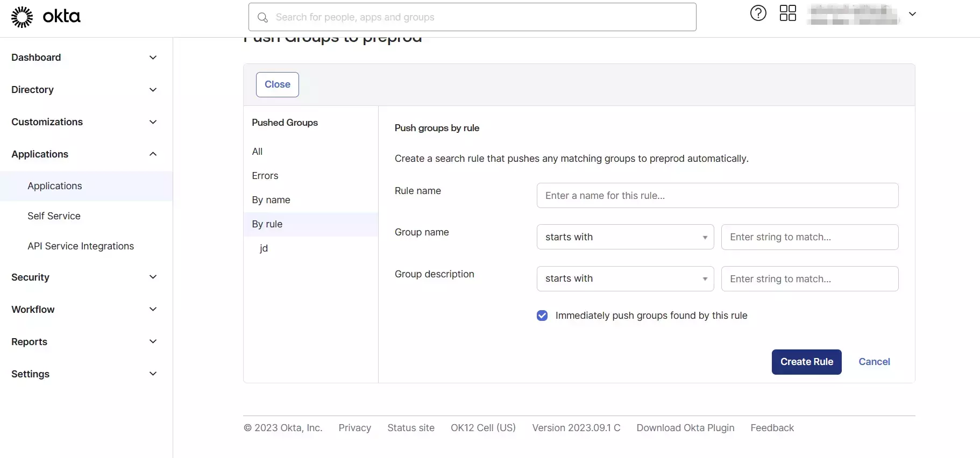Open Self Service in sidebar
The width and height of the screenshot is (980, 458).
coord(54,216)
